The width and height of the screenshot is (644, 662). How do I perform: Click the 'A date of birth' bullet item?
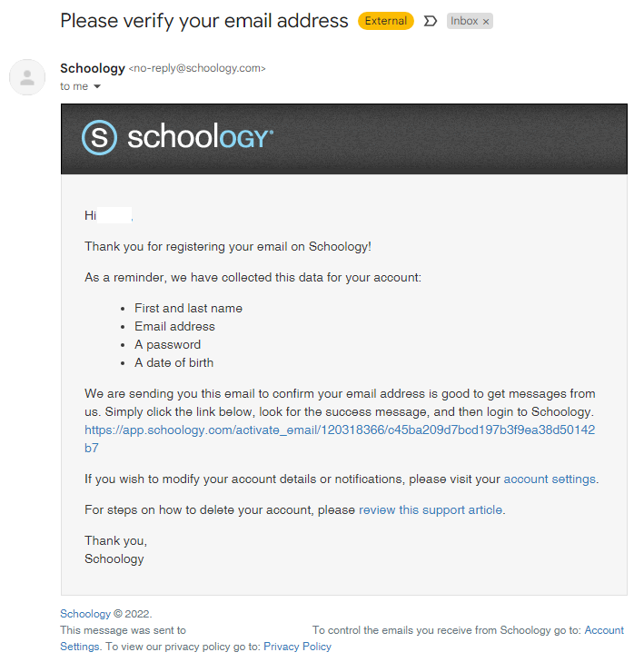174,362
